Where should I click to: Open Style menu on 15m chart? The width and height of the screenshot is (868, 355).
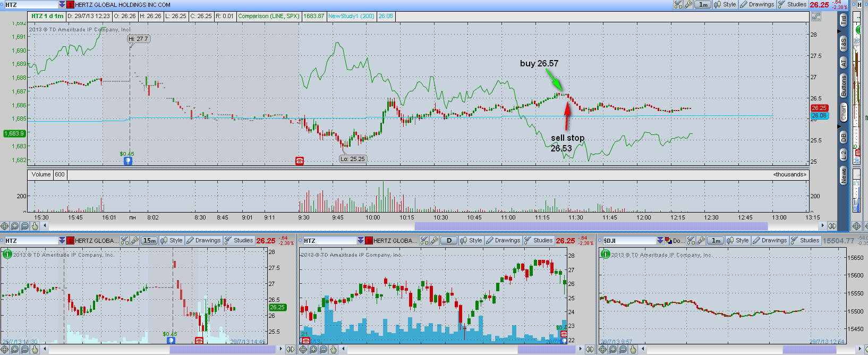point(172,241)
